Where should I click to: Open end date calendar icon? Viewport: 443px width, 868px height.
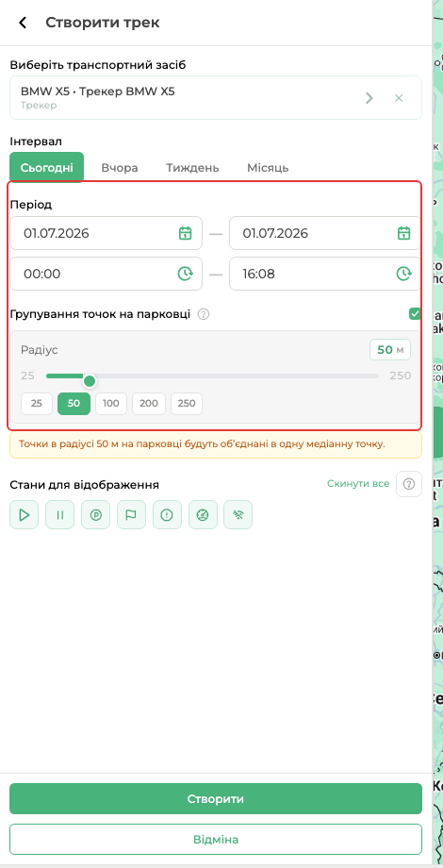[404, 233]
